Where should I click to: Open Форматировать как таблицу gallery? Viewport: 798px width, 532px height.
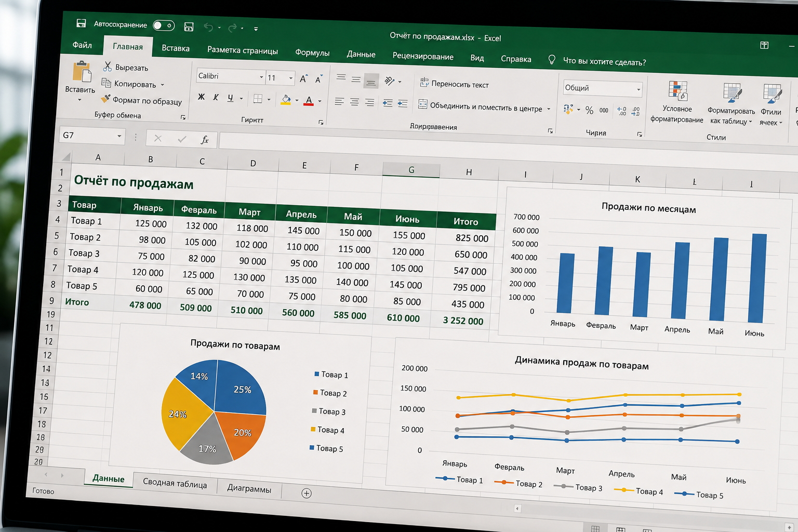pos(731,104)
